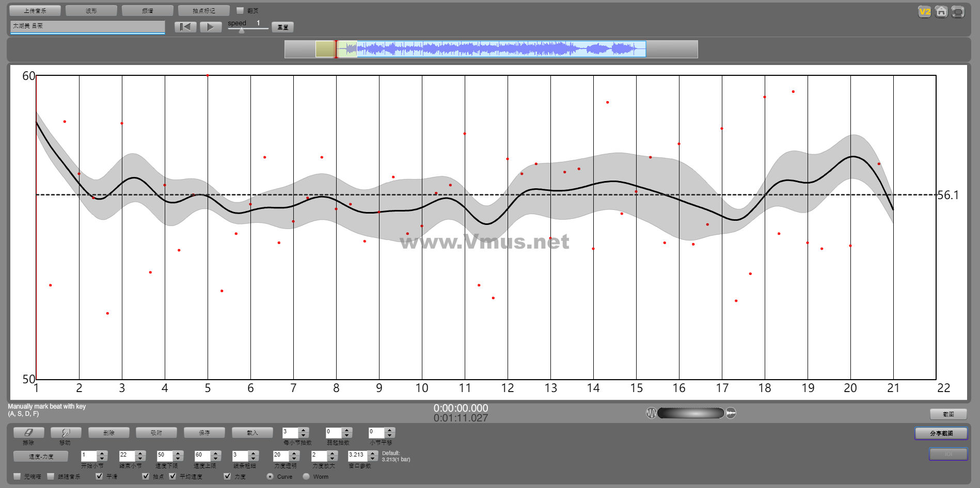
Task: Toggle fullscreen mode icon
Action: point(958,11)
